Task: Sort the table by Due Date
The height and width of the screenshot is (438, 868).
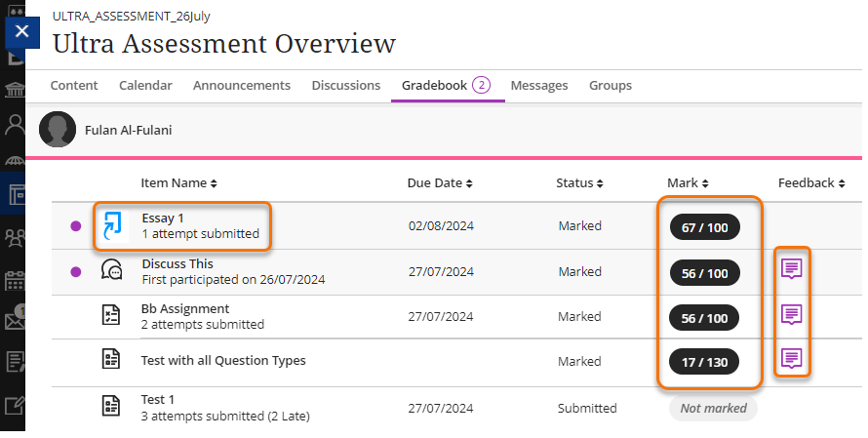Action: coord(440,183)
